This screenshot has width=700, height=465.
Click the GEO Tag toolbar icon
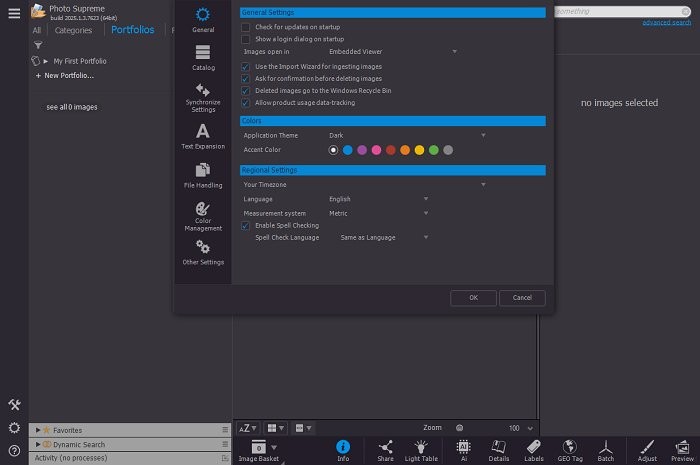(570, 449)
